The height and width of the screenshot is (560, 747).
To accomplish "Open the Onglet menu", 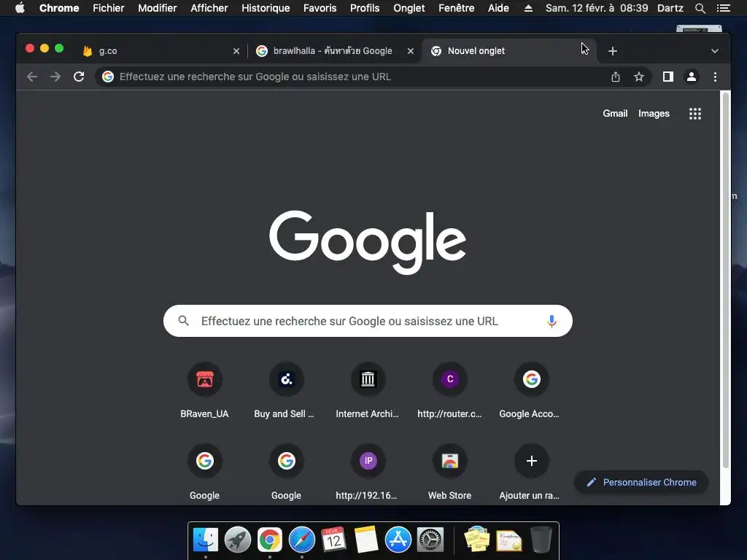I will (409, 8).
